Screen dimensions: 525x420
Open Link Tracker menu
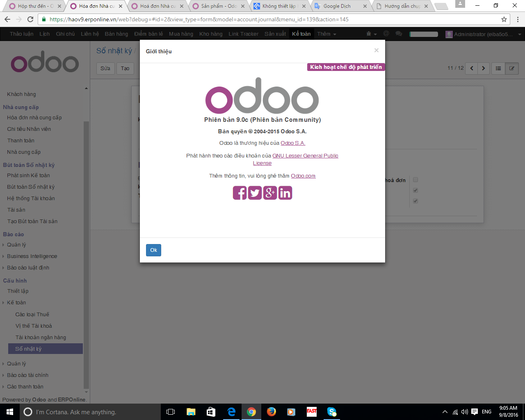click(x=244, y=34)
